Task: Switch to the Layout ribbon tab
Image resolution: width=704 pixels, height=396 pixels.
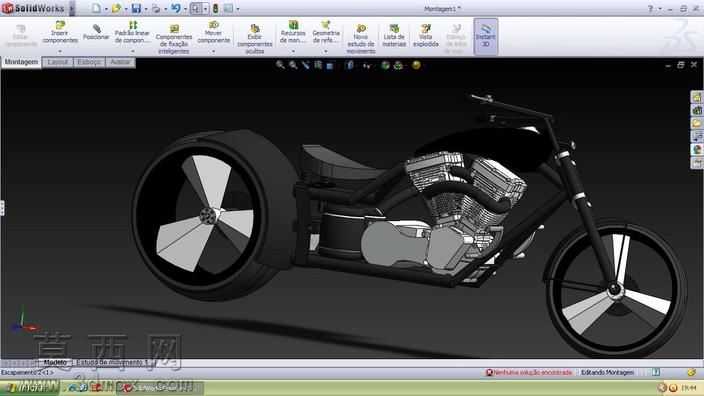Action: pos(58,62)
